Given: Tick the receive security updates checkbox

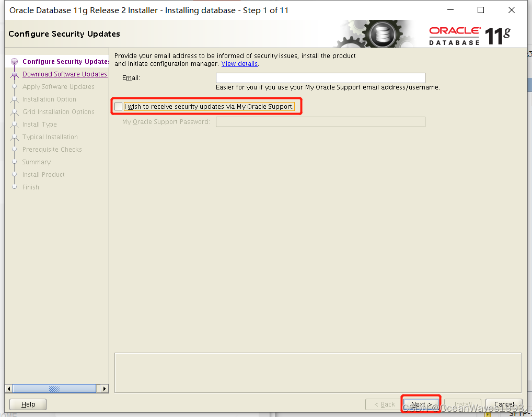Looking at the screenshot, I should (119, 107).
